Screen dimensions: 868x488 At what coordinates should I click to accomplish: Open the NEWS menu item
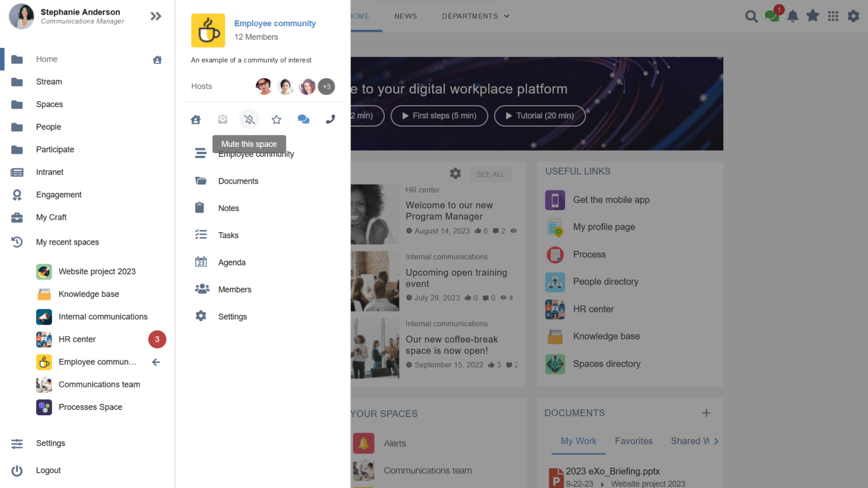point(406,16)
